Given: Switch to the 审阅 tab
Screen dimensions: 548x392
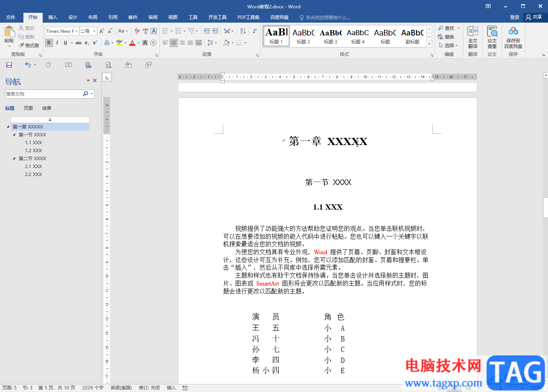Looking at the screenshot, I should 153,17.
